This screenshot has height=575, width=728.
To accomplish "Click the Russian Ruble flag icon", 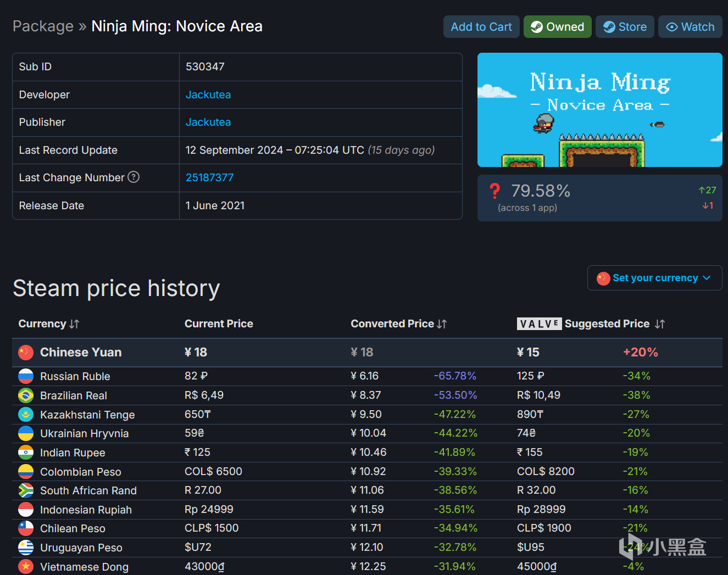I will [26, 376].
